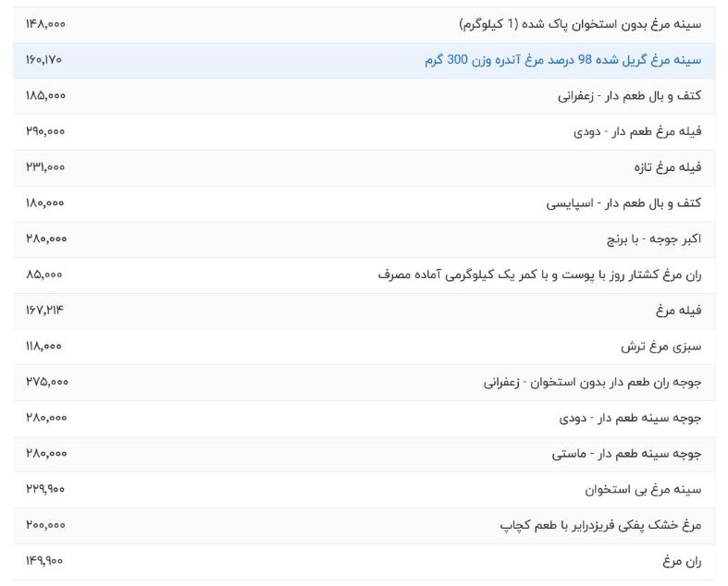Open the سینه مرغ گریل شده 98 درصد link

click(562, 60)
